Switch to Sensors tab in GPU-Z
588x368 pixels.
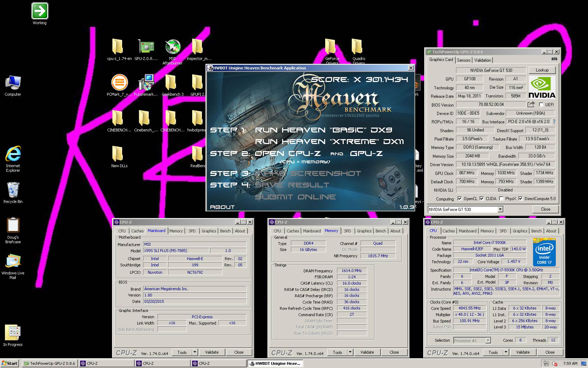[x=464, y=60]
